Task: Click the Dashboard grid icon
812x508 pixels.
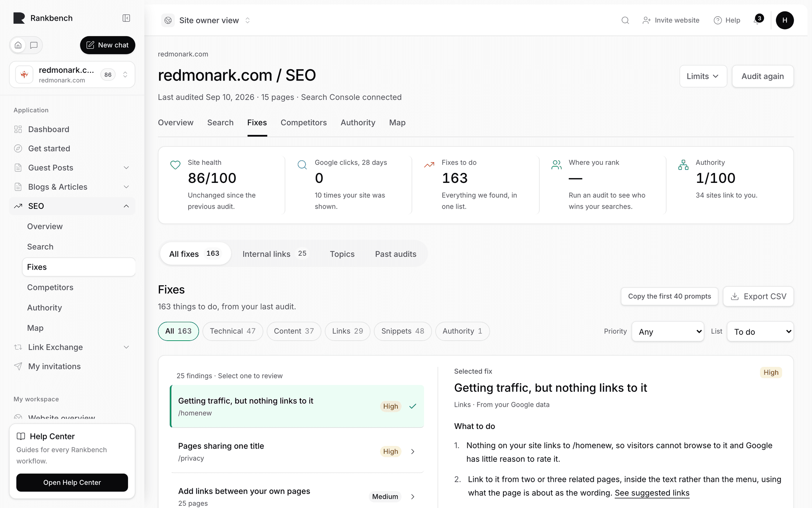Action: click(x=18, y=129)
